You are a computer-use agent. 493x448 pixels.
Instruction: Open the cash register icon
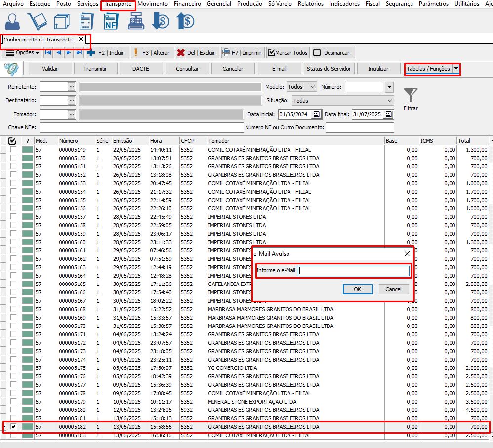point(135,21)
